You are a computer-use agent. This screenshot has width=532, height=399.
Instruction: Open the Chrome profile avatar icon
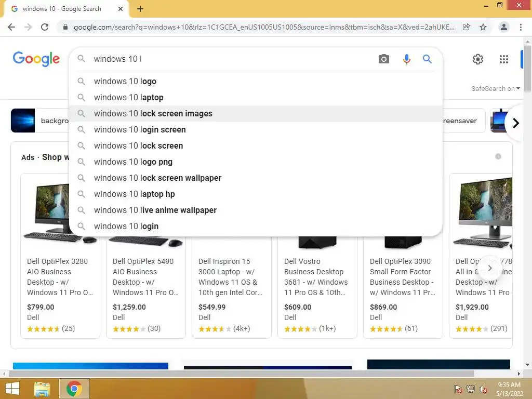click(x=504, y=27)
